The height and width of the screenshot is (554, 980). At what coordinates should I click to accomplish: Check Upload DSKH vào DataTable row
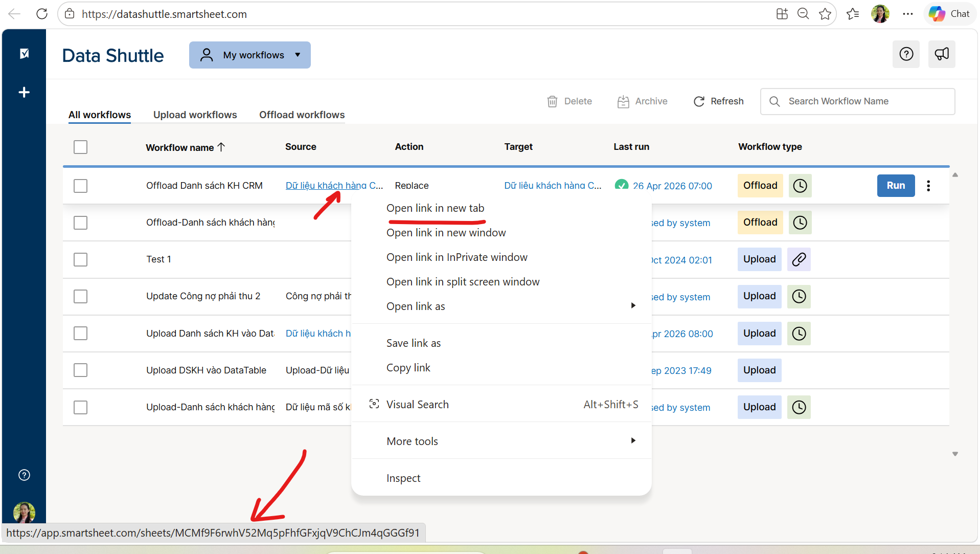(x=80, y=370)
